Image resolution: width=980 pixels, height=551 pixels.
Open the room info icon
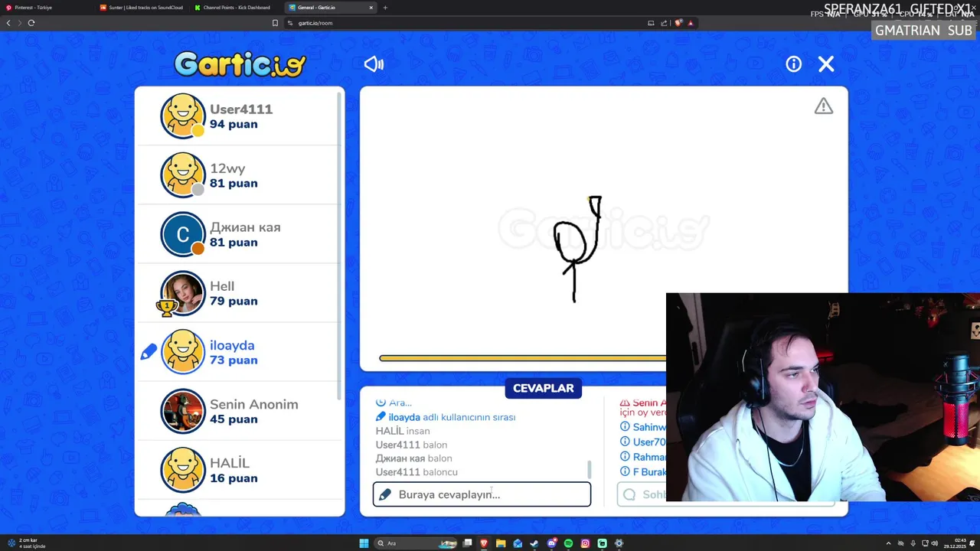tap(793, 64)
